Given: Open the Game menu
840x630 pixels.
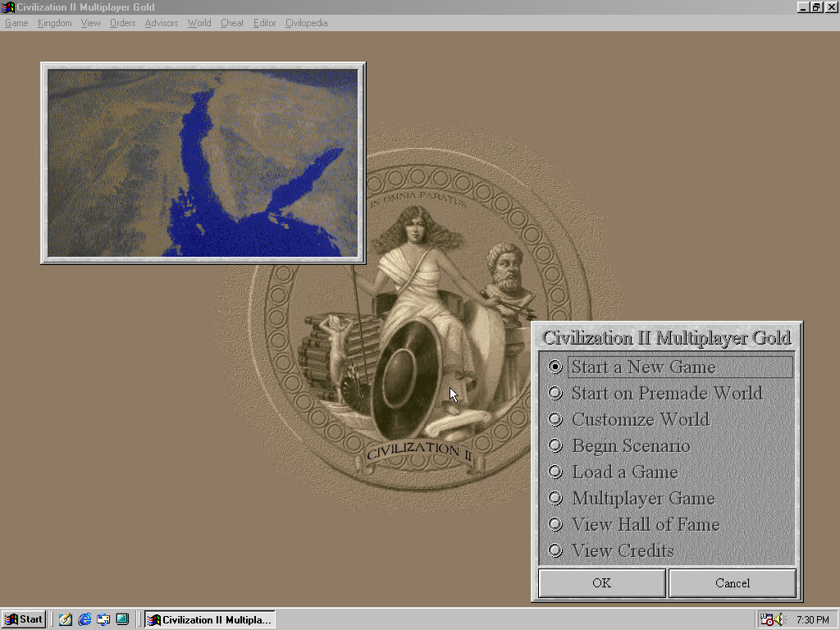Looking at the screenshot, I should click(16, 23).
